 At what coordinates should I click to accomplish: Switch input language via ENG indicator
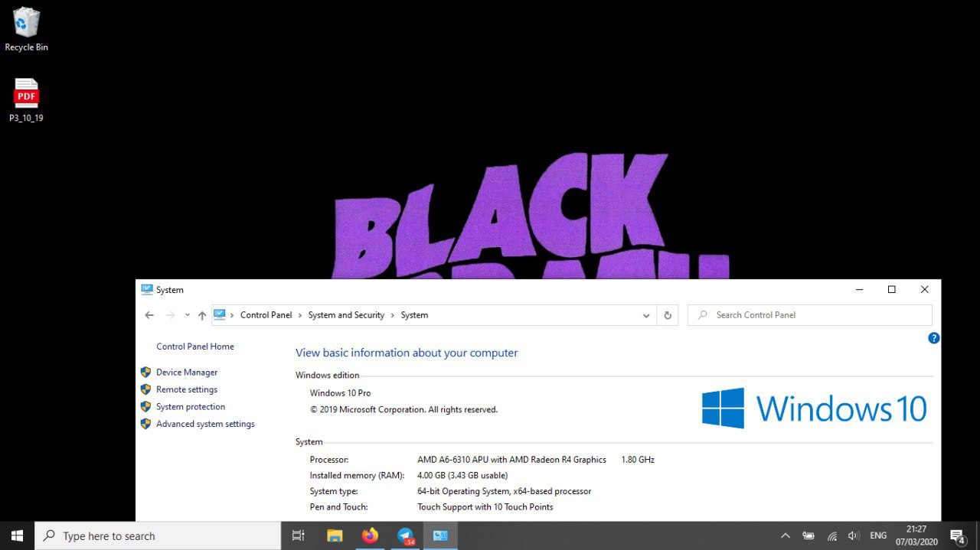(878, 535)
